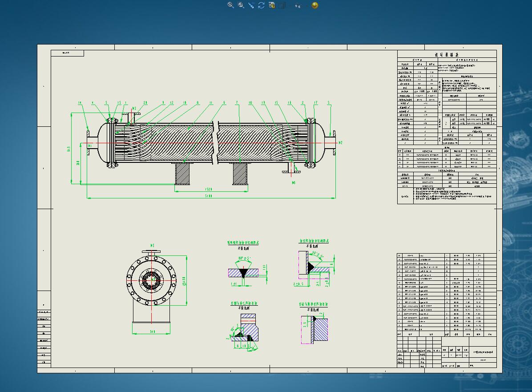Open the drawing sheet options icon
532x392 pixels.
tap(271, 5)
